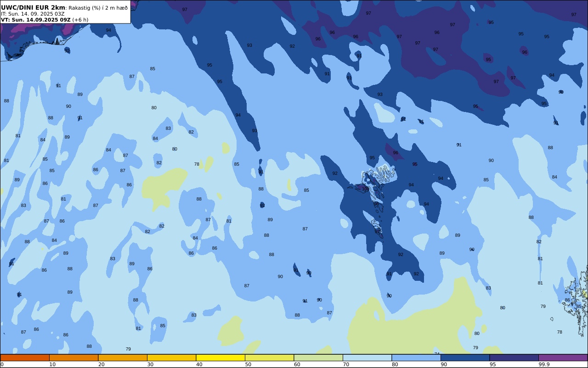Click the "60" legend tick label
This screenshot has height=368, width=588.
[x=297, y=364]
